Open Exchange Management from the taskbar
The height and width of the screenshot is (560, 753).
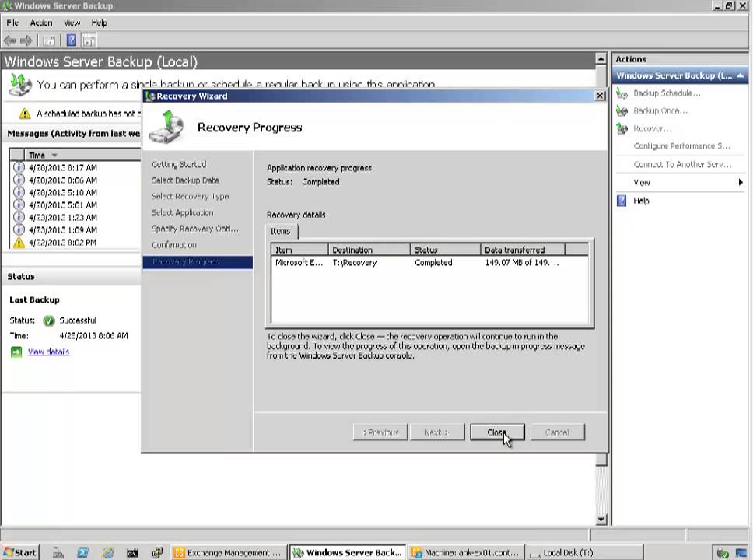(x=228, y=552)
